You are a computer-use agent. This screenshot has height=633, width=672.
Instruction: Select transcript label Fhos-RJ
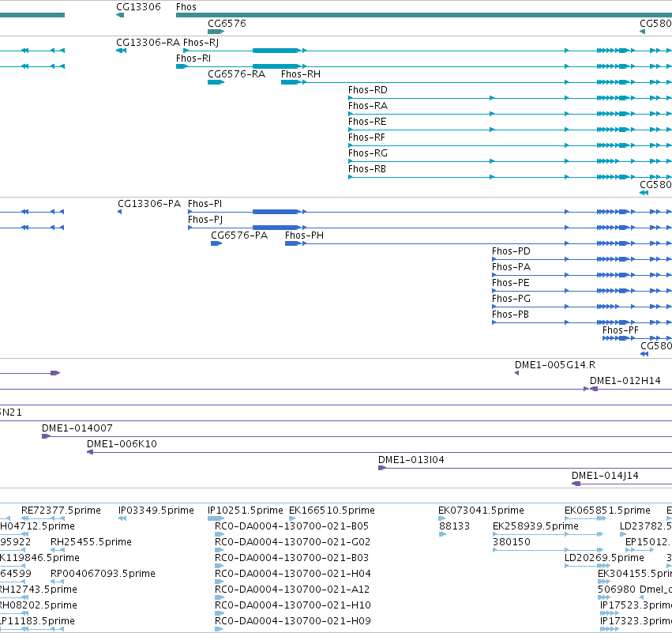pos(201,43)
